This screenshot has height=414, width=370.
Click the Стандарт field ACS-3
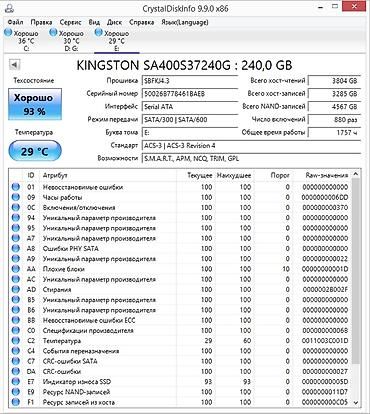point(252,146)
